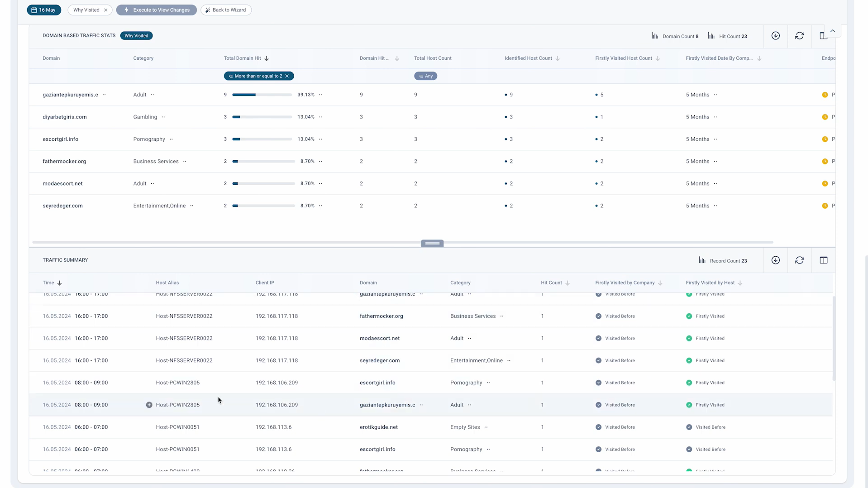This screenshot has height=488, width=868.
Task: Toggle sorting on the Time column
Action: point(59,282)
